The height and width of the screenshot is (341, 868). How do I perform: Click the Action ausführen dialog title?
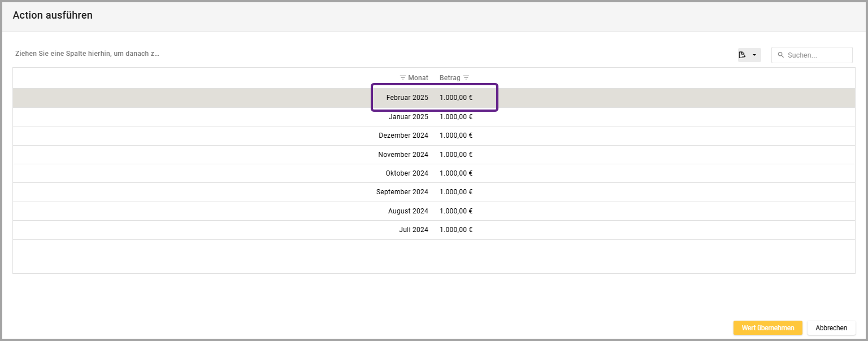[53, 15]
